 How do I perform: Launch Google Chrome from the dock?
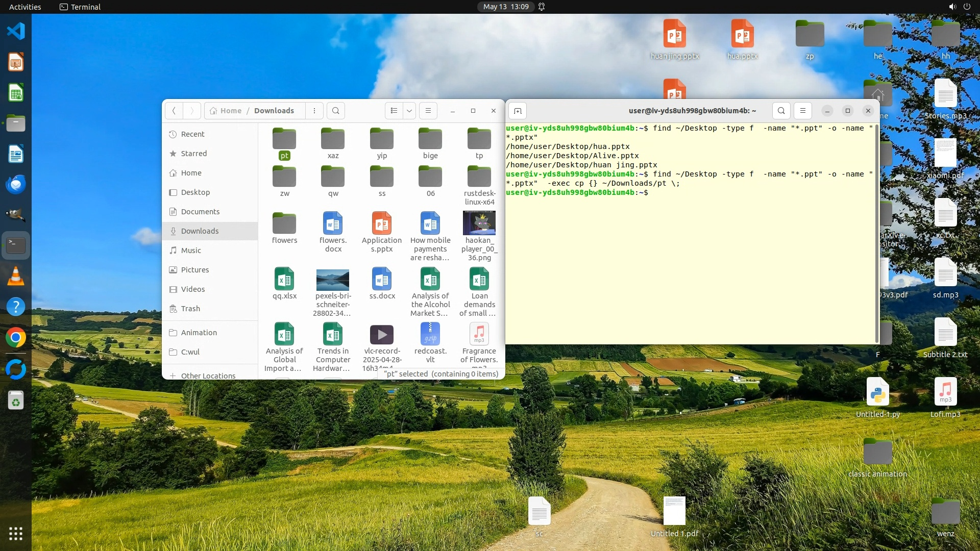click(x=16, y=338)
